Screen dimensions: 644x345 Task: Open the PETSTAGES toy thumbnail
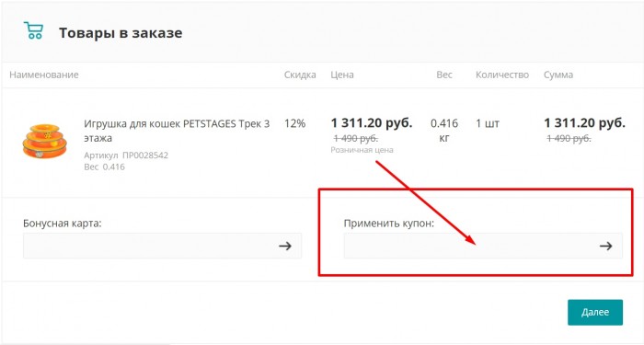(45, 141)
